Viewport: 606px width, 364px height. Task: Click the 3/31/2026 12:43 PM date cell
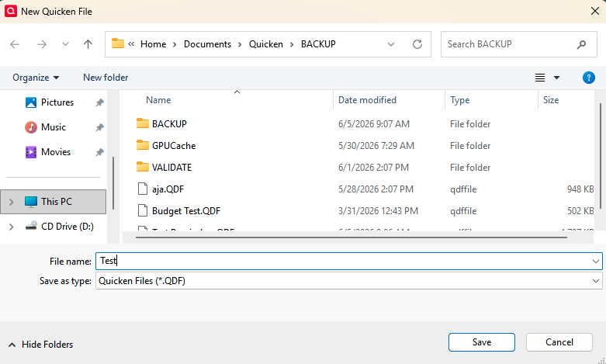point(378,211)
